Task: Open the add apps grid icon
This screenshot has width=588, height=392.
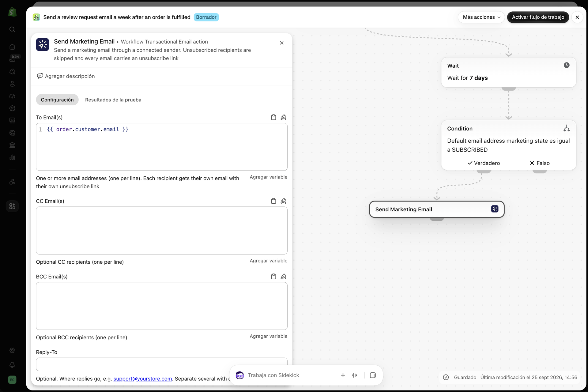Action: 12,206
